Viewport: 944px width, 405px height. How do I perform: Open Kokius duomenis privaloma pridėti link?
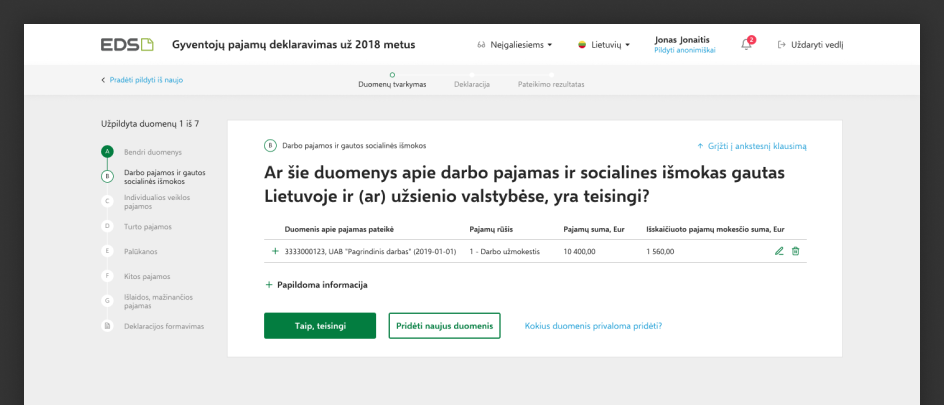(x=593, y=326)
